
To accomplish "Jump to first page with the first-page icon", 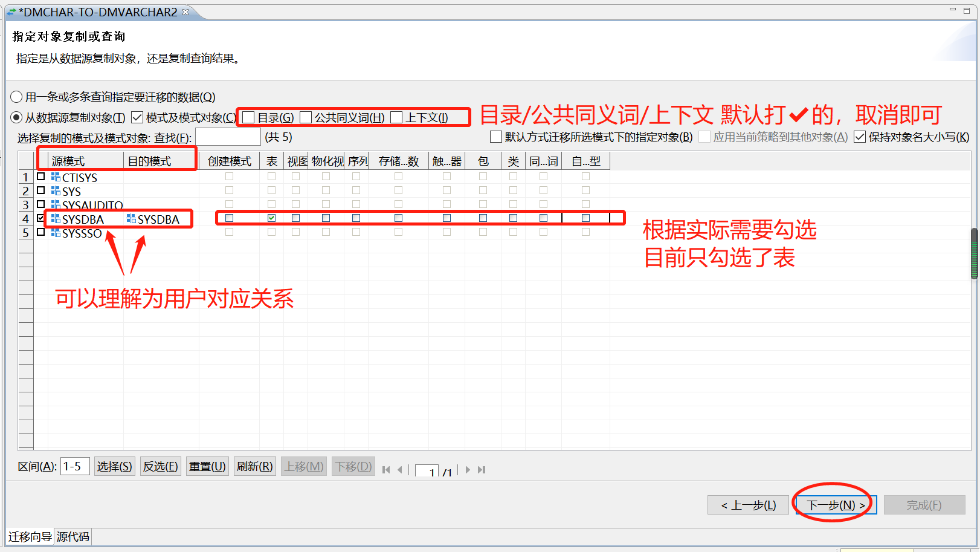I will point(385,469).
